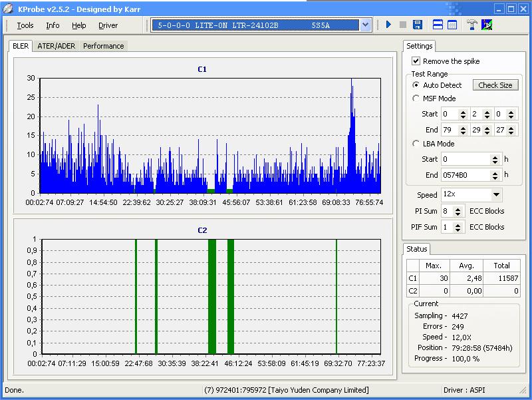The image size is (532, 400).
Task: Save results with the floppy disk icon
Action: 417,25
